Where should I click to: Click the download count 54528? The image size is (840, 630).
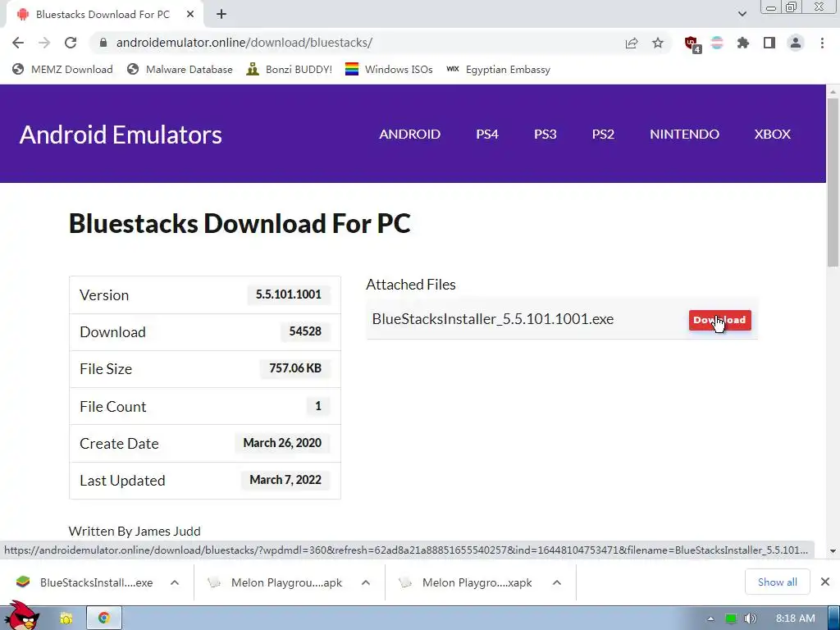click(x=305, y=331)
